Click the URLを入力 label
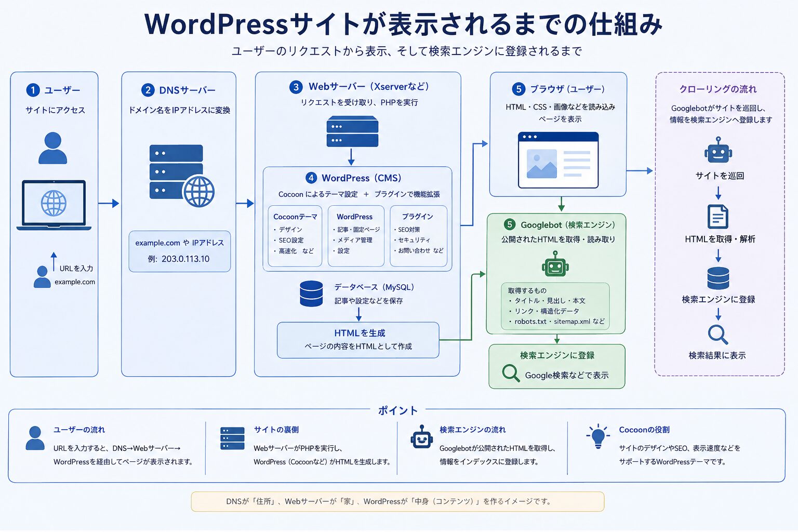 76,269
